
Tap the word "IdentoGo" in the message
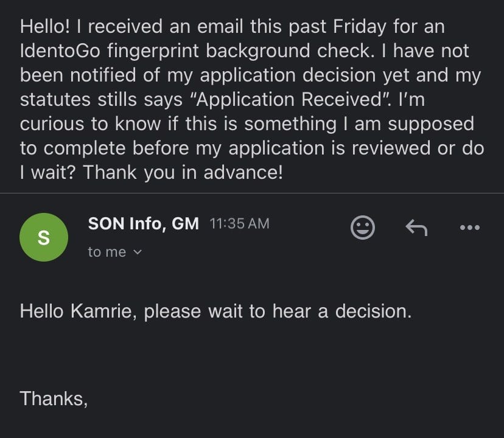60,50
